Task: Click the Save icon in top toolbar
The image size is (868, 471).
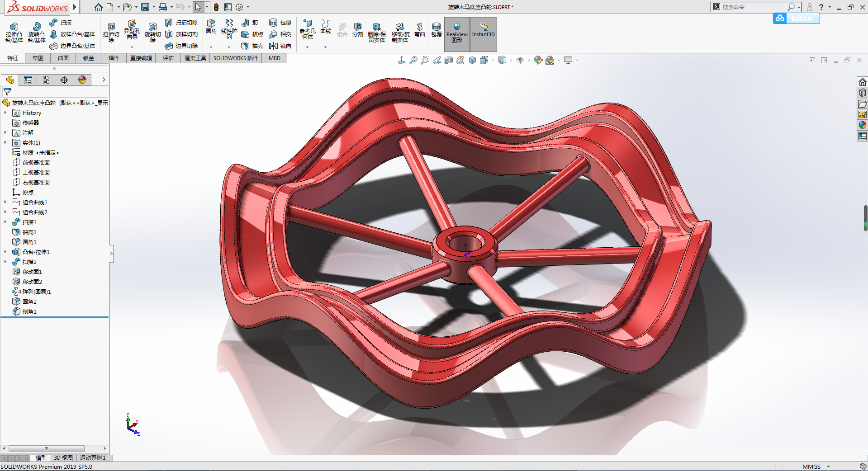Action: [145, 7]
